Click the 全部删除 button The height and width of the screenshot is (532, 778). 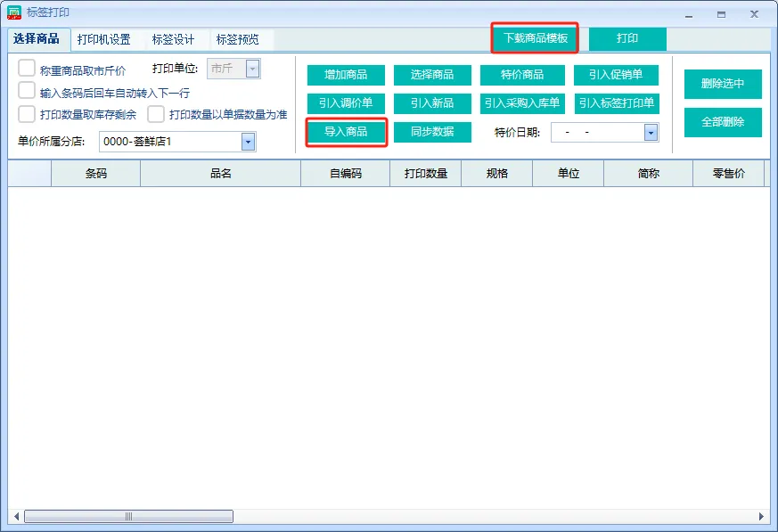(x=723, y=122)
